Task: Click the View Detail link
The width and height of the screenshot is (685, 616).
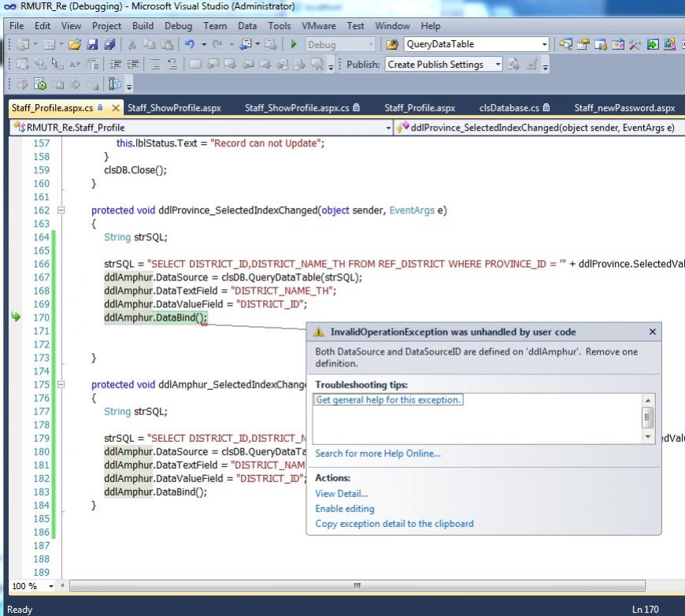Action: (x=342, y=494)
